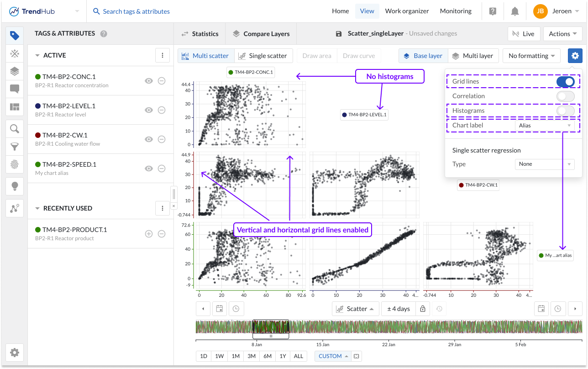This screenshot has width=588, height=369.
Task: Collapse the ACTIVE tags section
Action: pos(37,55)
